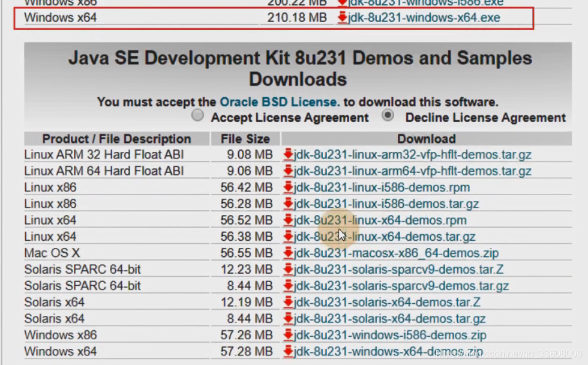
Task: Click the download icon for linux-arm64-vfp-hflt-demos.tar.gz
Action: (x=288, y=170)
